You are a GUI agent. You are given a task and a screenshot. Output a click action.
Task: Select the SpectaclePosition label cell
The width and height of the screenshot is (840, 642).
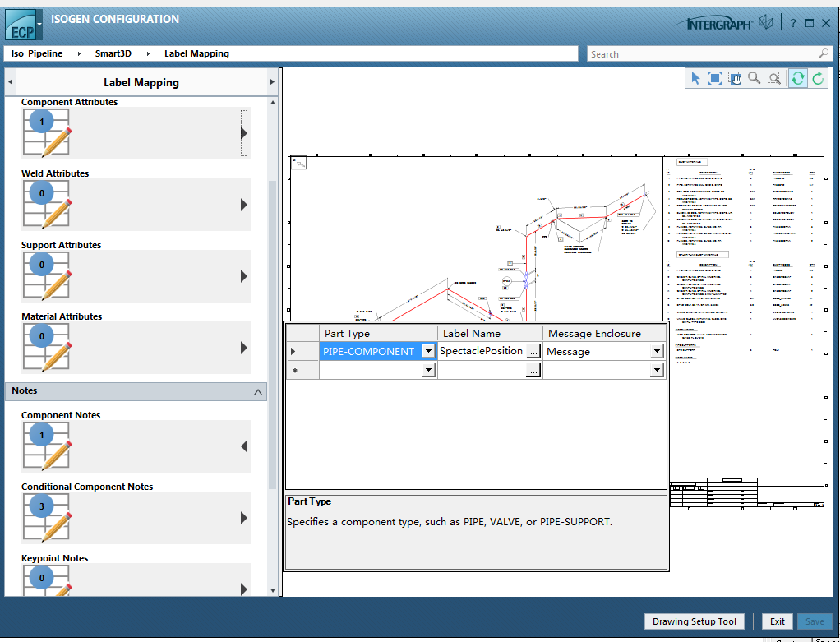coord(482,351)
